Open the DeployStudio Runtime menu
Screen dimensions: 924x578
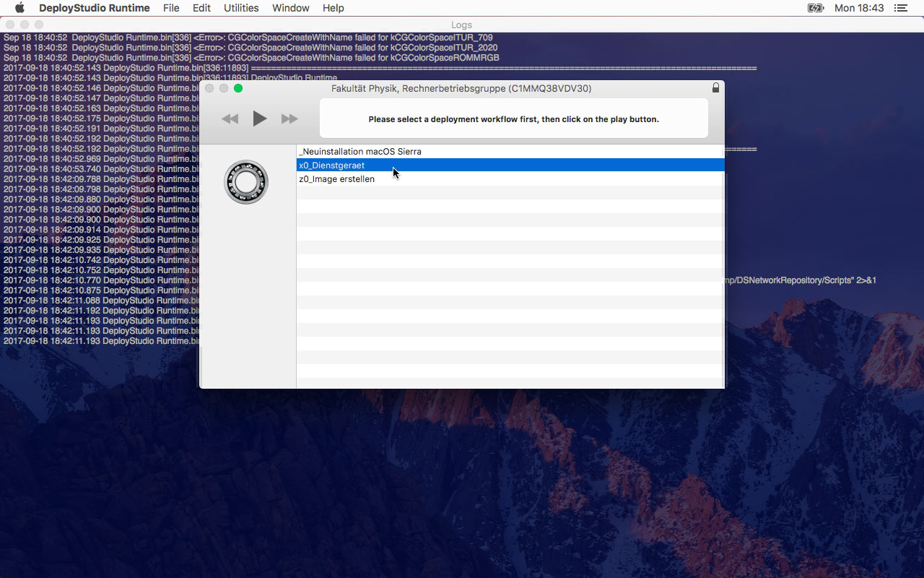point(95,8)
